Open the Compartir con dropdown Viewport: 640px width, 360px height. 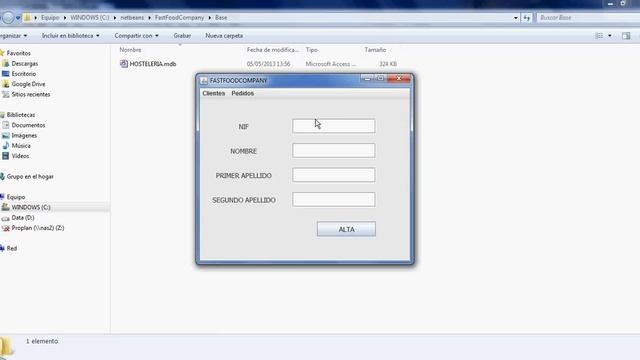(136, 36)
